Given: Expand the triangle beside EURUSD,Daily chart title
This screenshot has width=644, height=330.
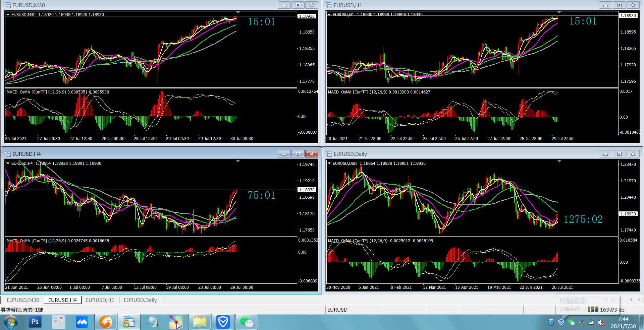Looking at the screenshot, I should point(329,163).
